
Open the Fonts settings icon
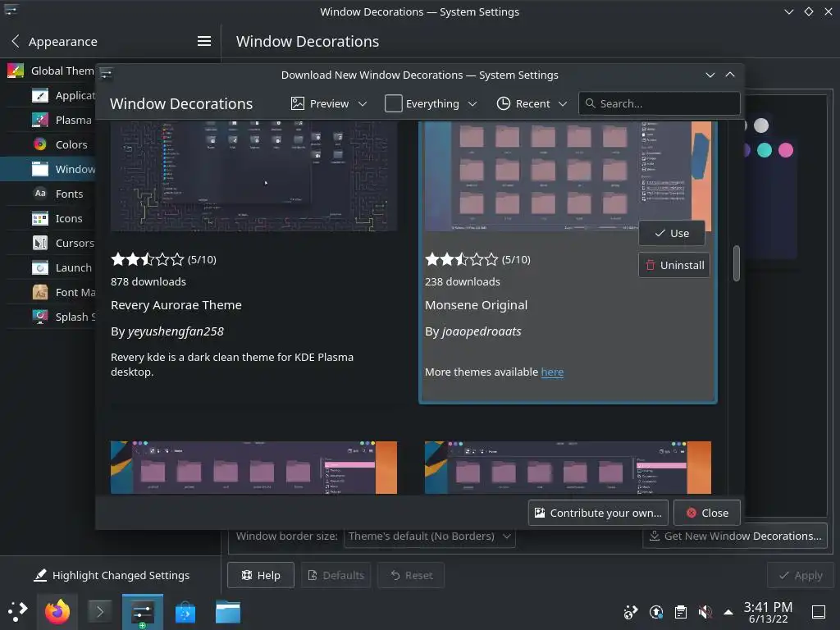click(x=40, y=194)
